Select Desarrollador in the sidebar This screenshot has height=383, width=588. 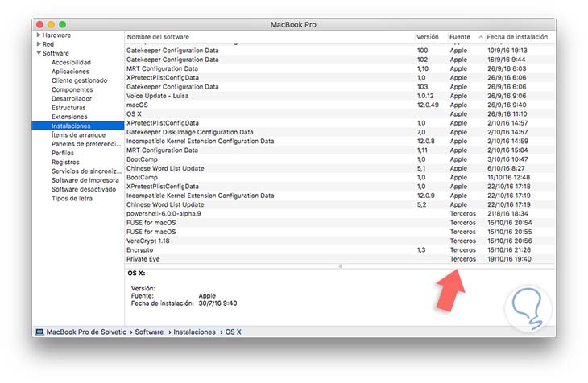coord(71,98)
